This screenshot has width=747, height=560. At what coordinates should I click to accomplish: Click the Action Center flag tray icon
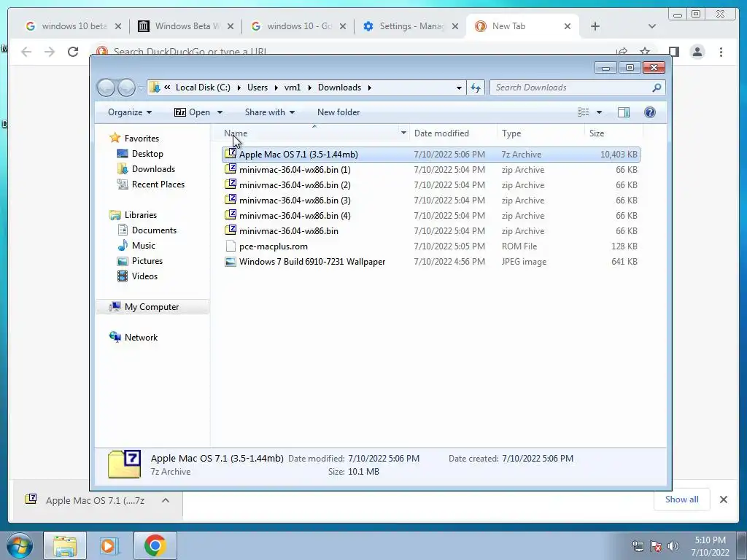click(656, 546)
